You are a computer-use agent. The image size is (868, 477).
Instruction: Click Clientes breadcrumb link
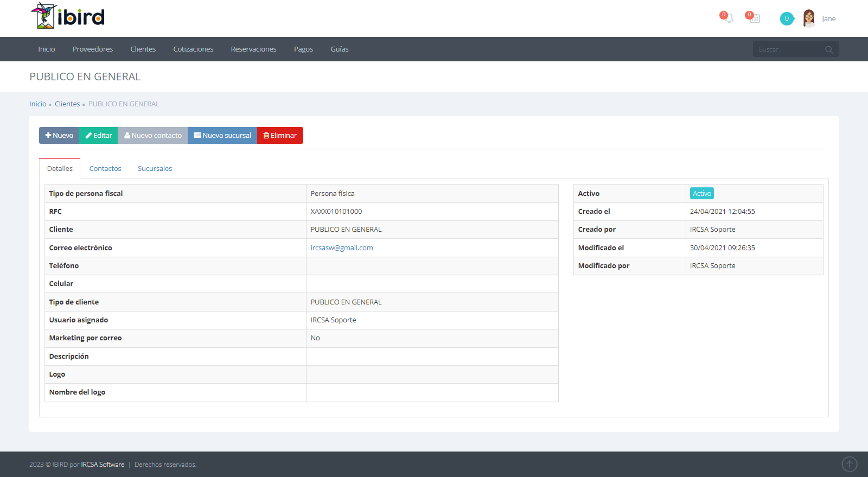67,104
